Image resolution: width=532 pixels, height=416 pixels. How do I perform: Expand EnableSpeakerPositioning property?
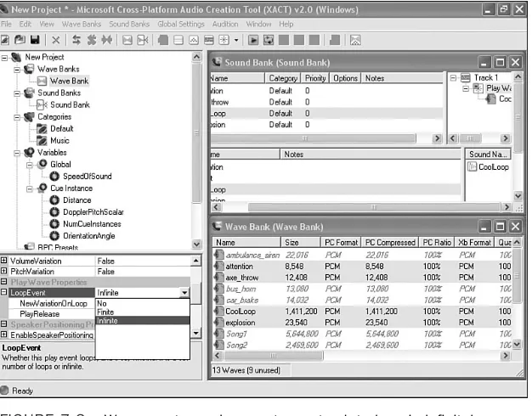[x=3, y=334]
